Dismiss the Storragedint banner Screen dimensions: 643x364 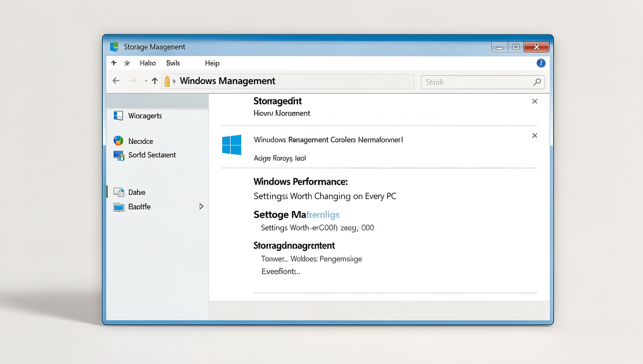534,101
